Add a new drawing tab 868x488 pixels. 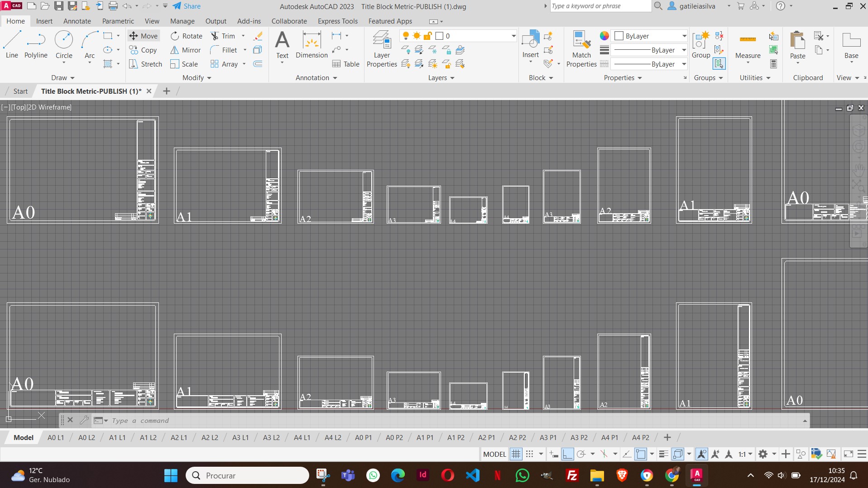166,91
